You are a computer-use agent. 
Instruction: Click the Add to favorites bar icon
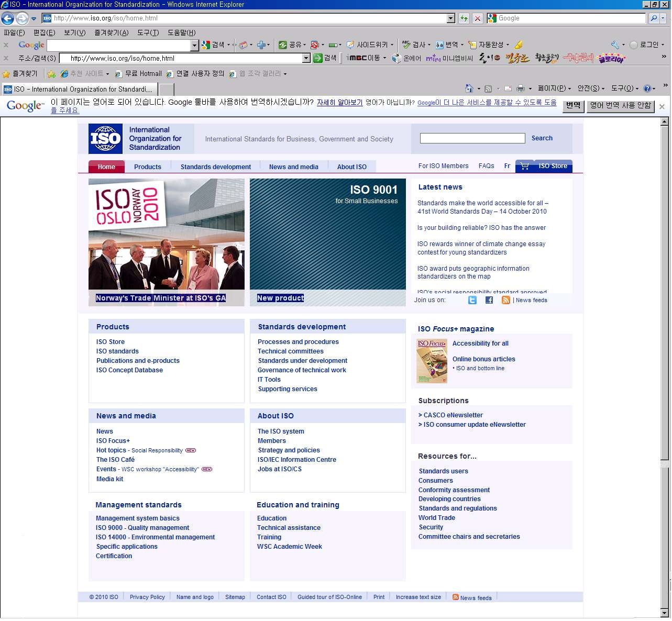coord(51,74)
